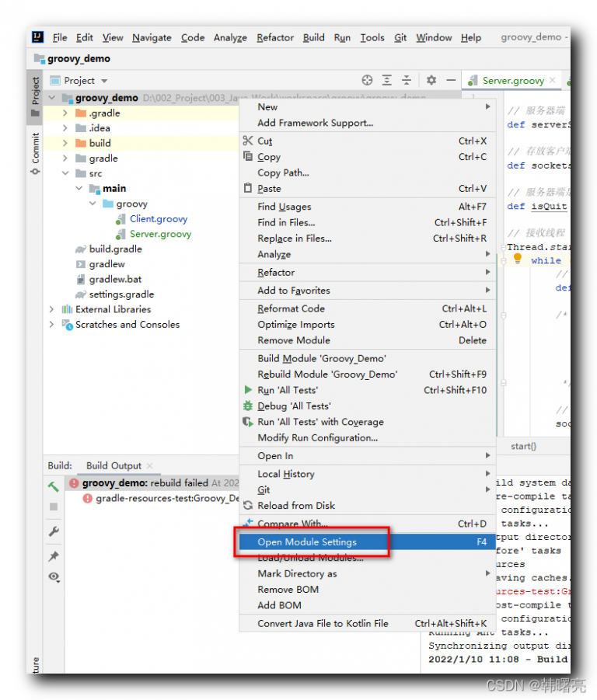Choose Reload from Disk in context menu
Image resolution: width=597 pixels, height=700 pixels.
[x=296, y=505]
